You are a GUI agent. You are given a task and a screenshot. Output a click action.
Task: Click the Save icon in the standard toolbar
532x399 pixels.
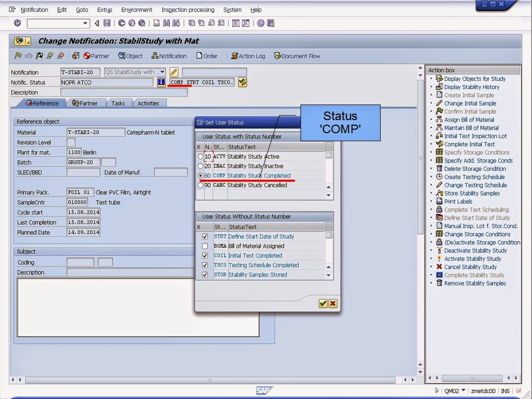click(107, 23)
